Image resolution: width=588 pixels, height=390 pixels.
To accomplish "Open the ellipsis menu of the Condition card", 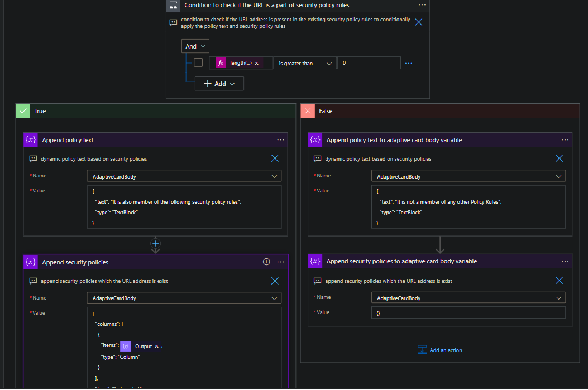I will 422,5.
